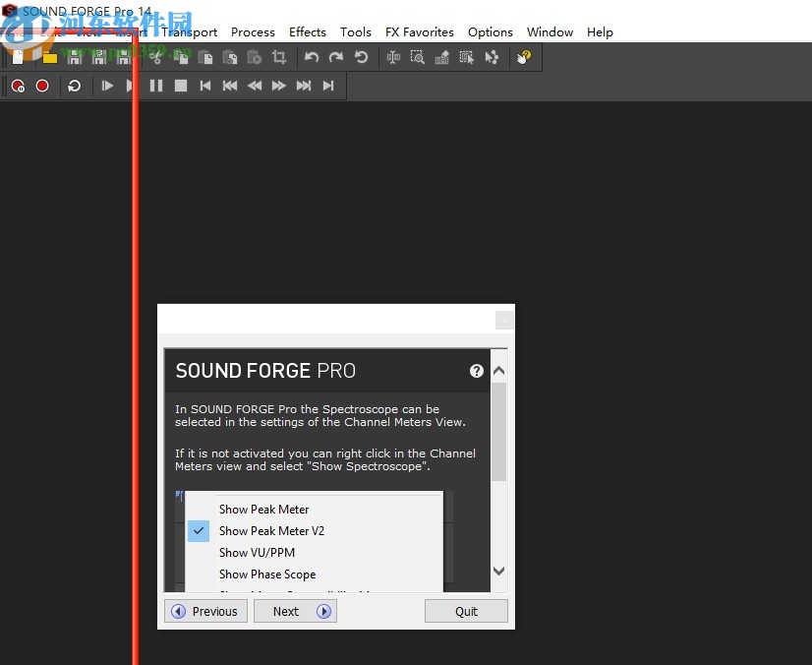Click the Previous button in tutorial dialog
The image size is (812, 665).
click(x=206, y=611)
